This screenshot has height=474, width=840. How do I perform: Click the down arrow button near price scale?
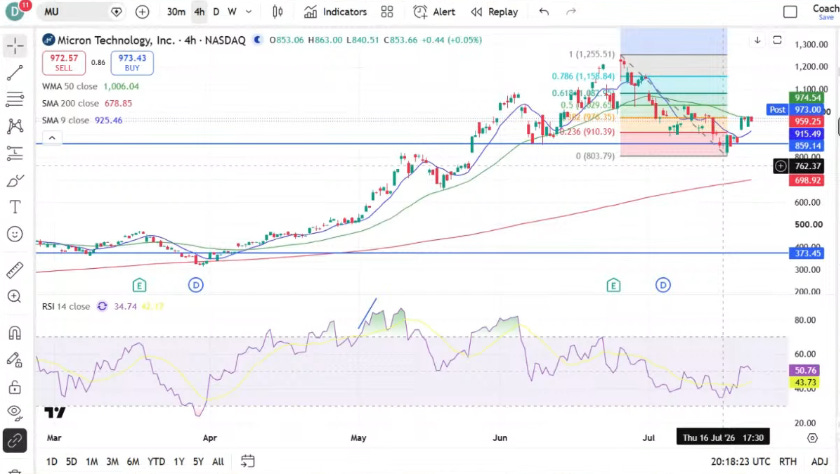tap(758, 40)
